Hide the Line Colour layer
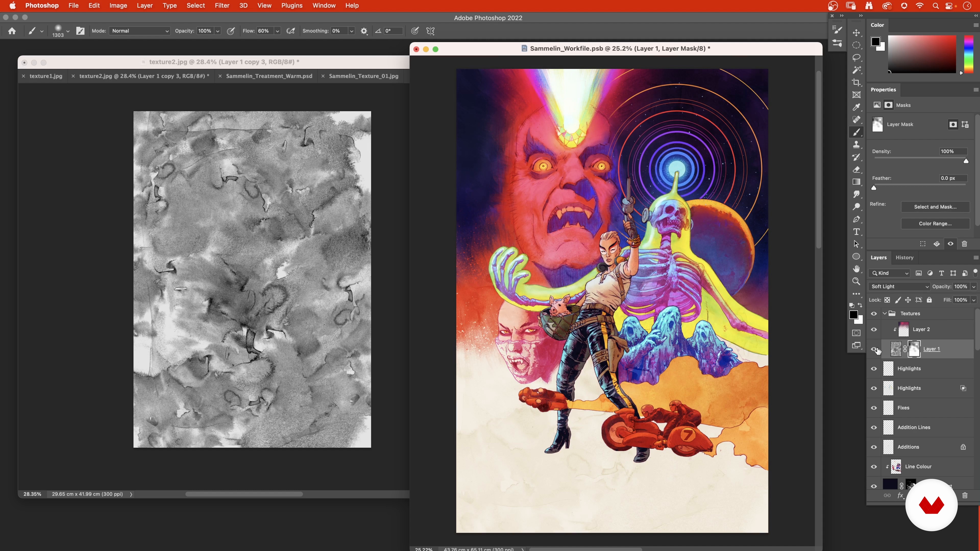 (874, 467)
